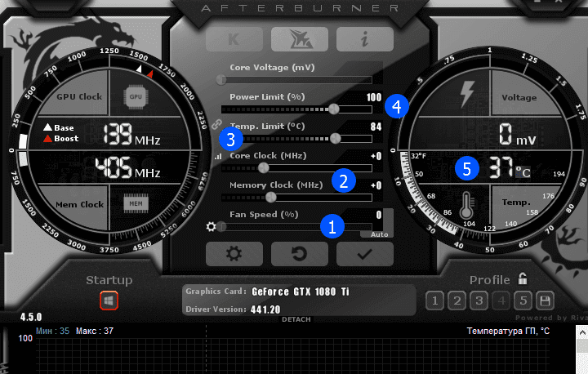Click the lightning bolt voltage icon
The width and height of the screenshot is (588, 374).
(x=467, y=94)
